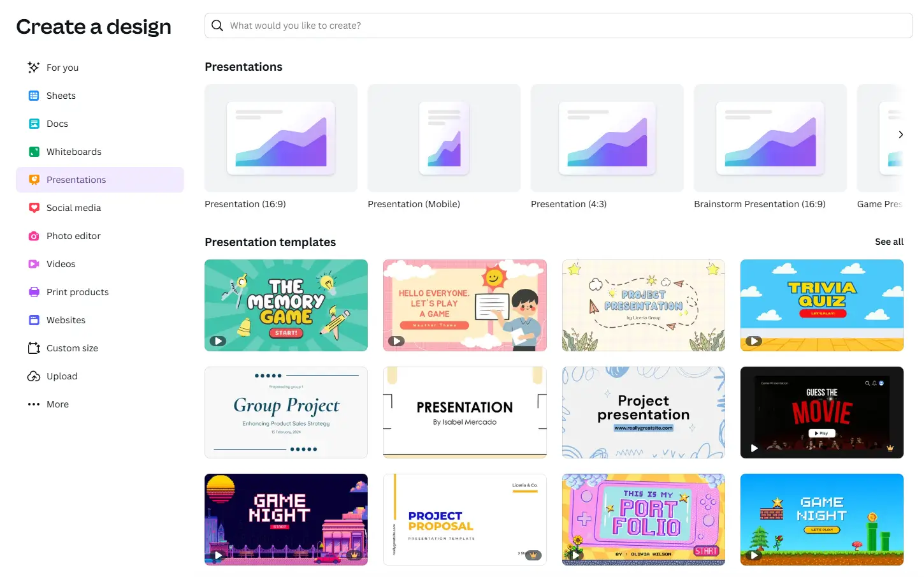This screenshot has height=577, width=924.
Task: Open Docs from the sidebar
Action: tap(33, 123)
